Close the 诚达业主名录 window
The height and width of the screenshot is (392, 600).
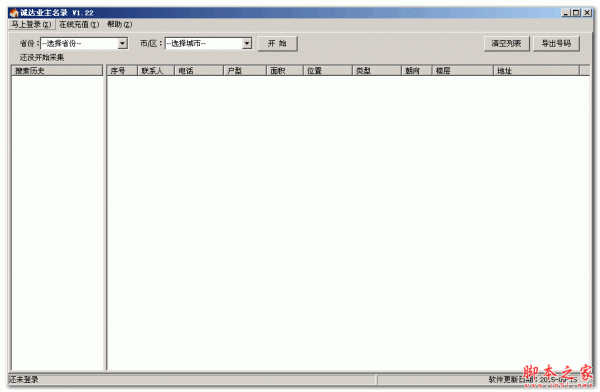pyautogui.click(x=587, y=13)
